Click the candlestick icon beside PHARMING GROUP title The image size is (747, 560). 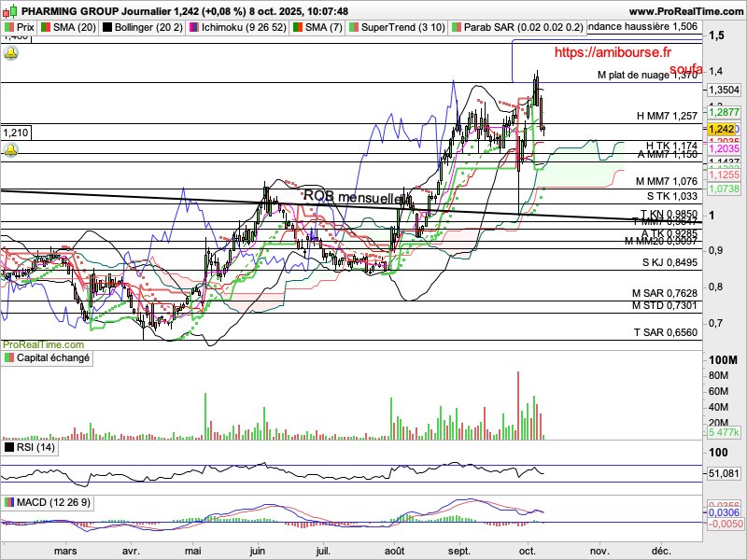pyautogui.click(x=10, y=11)
